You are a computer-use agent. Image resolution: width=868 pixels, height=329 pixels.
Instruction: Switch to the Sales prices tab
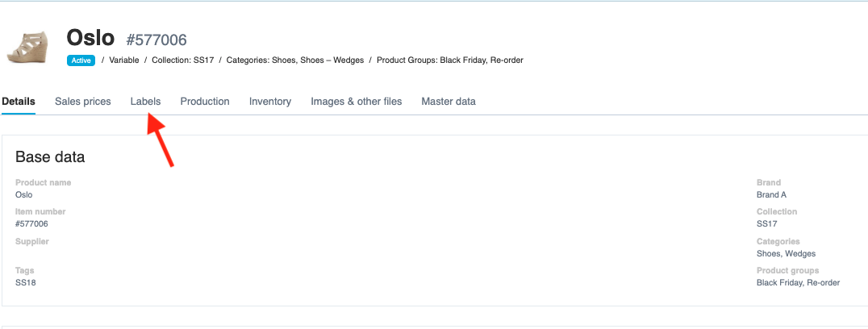point(83,102)
